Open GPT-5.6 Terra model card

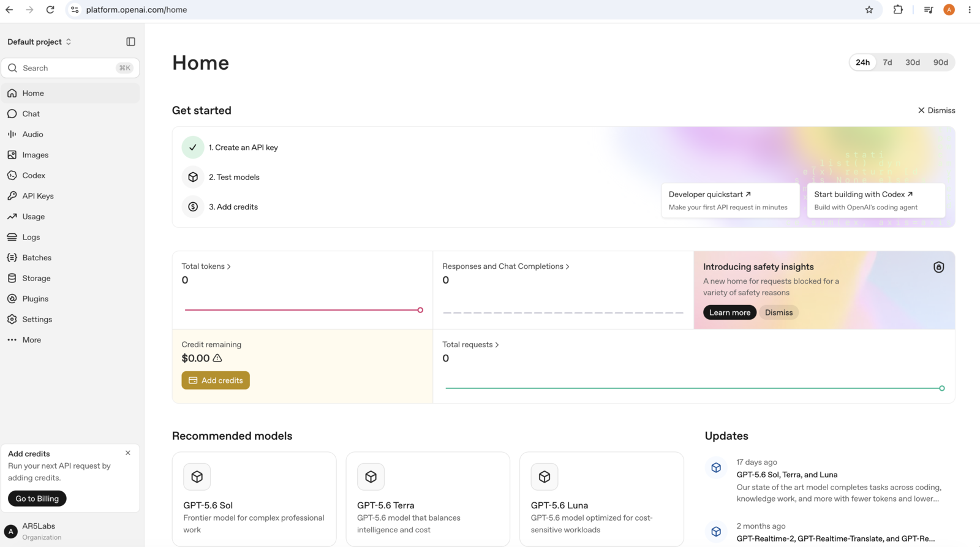428,499
